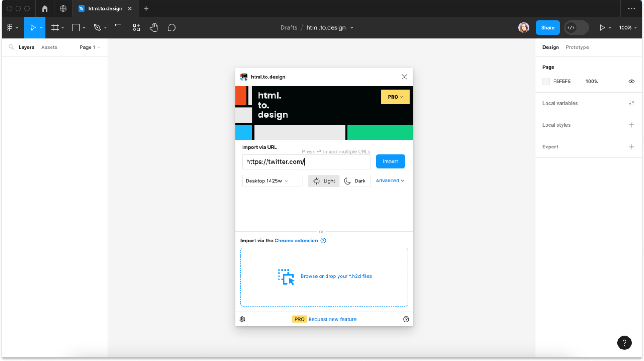Close the html.to.design plugin window
This screenshot has width=644, height=361.
[404, 77]
